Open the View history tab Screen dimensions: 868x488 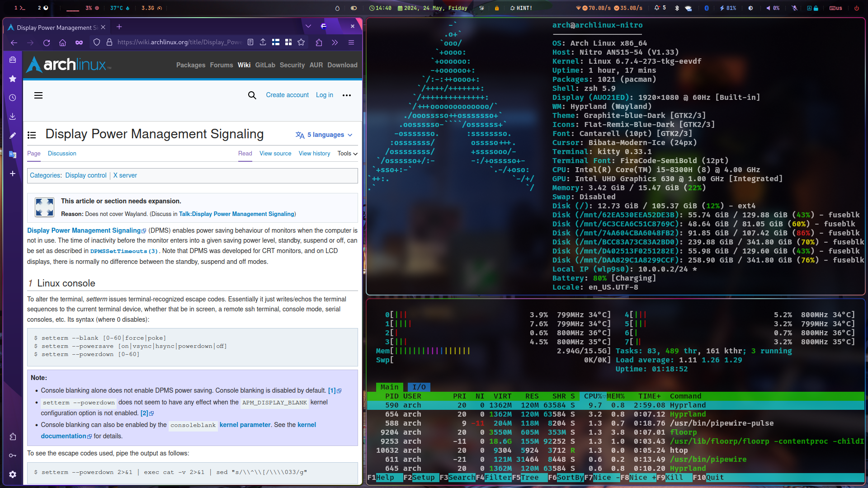point(314,154)
